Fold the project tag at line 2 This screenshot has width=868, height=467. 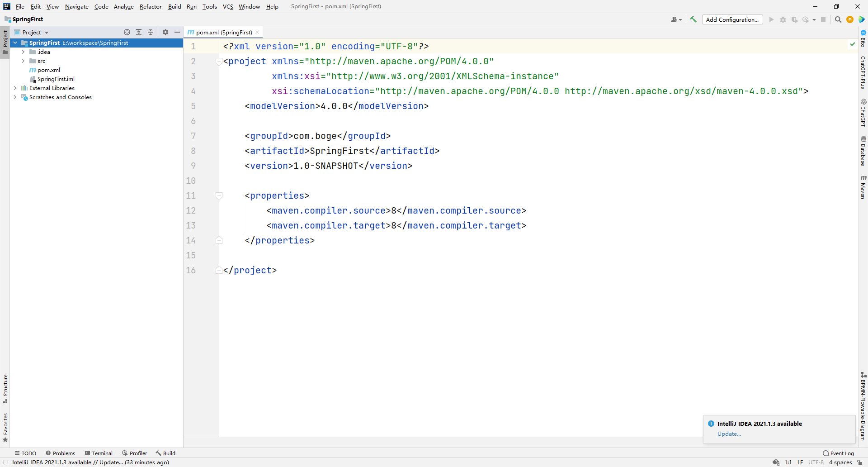[x=219, y=61]
